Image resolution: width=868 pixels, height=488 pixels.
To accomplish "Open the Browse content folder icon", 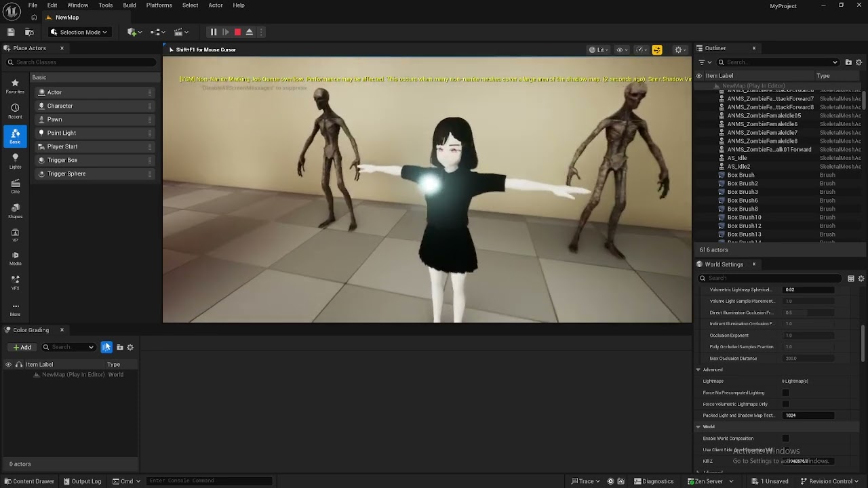I will click(29, 32).
